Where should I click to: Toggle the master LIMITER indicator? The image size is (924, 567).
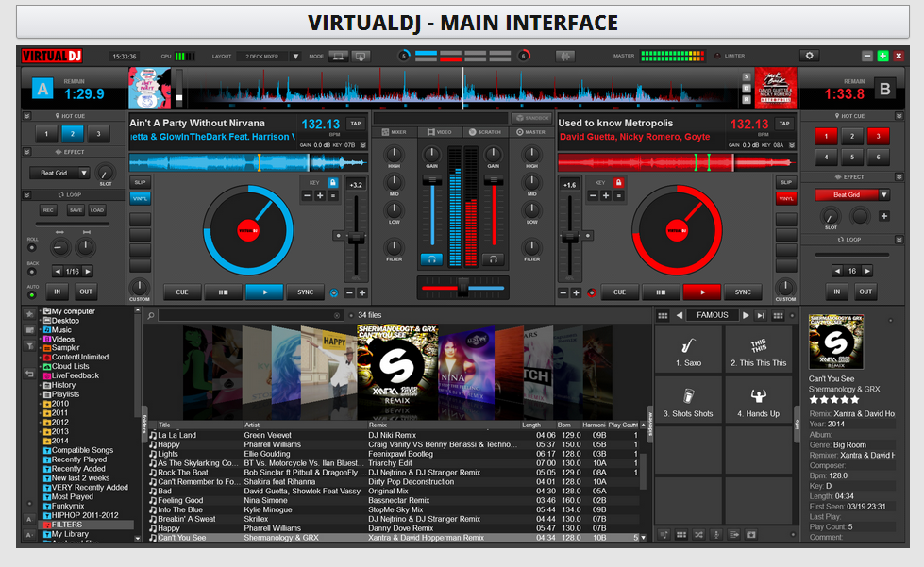[717, 56]
